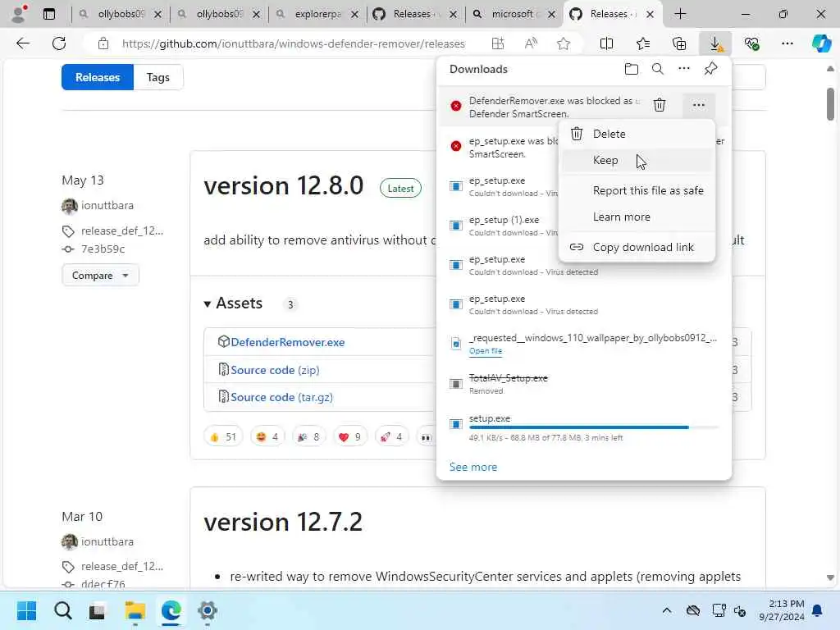The image size is (840, 630).
Task: Open Downloads panel more options ellipsis
Action: point(683,69)
